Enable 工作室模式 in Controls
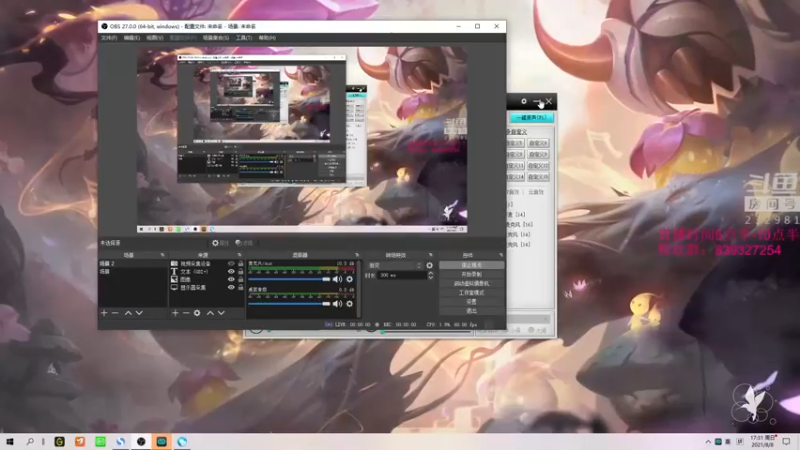The height and width of the screenshot is (450, 800). coord(471,292)
